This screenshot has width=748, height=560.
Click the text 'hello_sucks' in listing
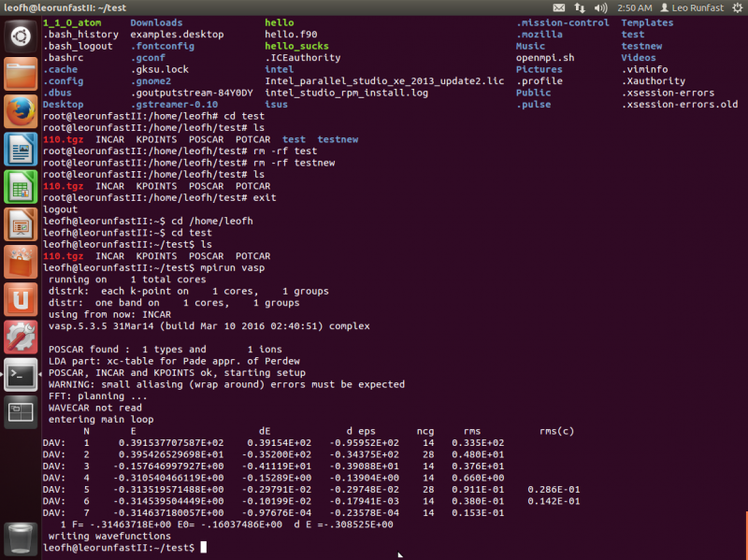pos(296,46)
